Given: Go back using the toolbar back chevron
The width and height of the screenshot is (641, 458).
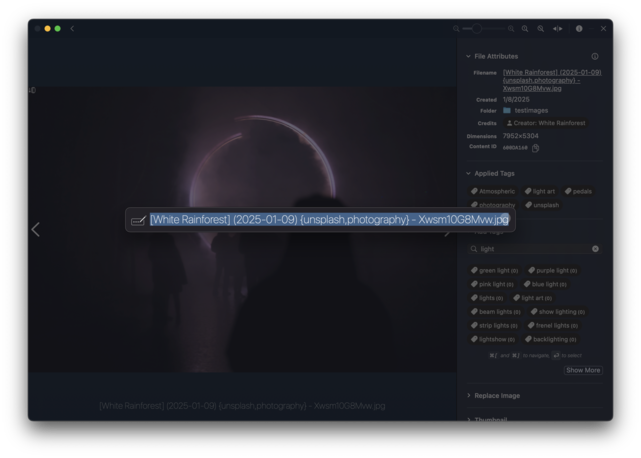Looking at the screenshot, I should pos(72,29).
